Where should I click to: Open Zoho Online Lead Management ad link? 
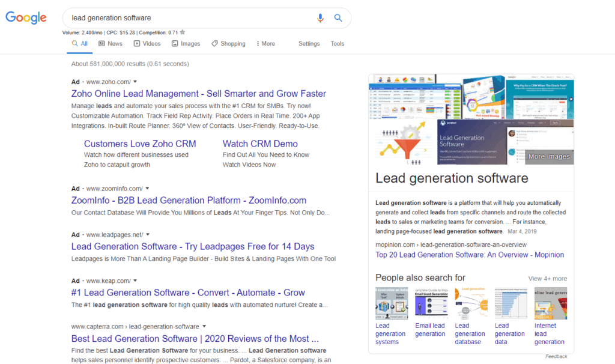[198, 94]
